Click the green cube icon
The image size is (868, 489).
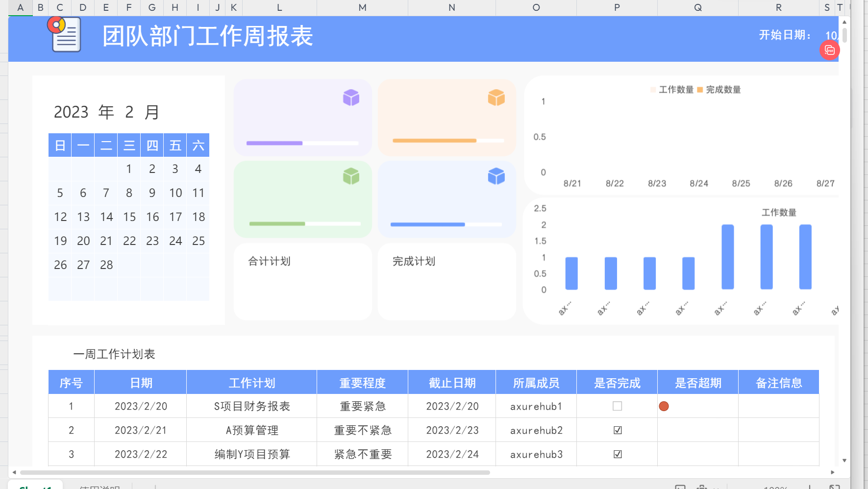[351, 176]
